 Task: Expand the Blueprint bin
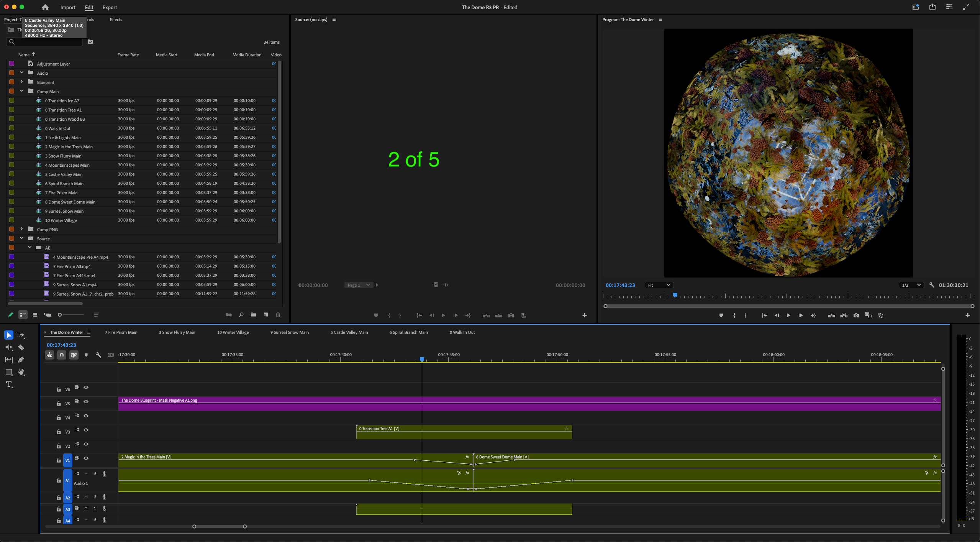coord(22,82)
